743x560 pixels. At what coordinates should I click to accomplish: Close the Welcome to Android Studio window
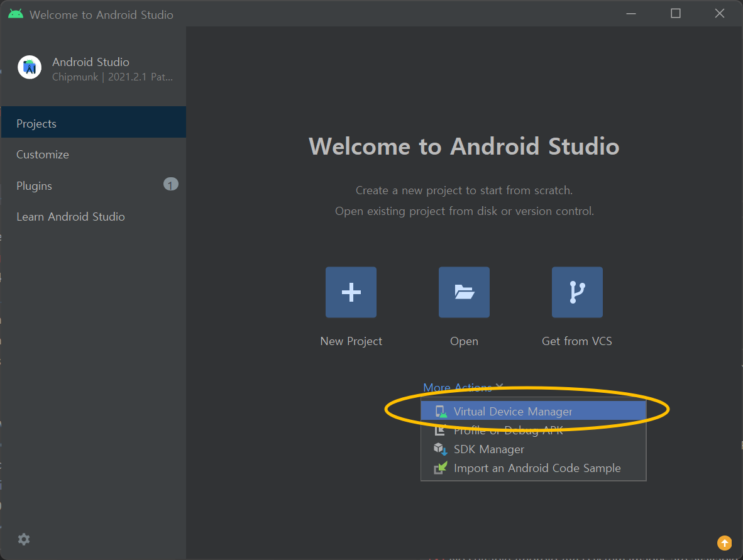pos(719,14)
